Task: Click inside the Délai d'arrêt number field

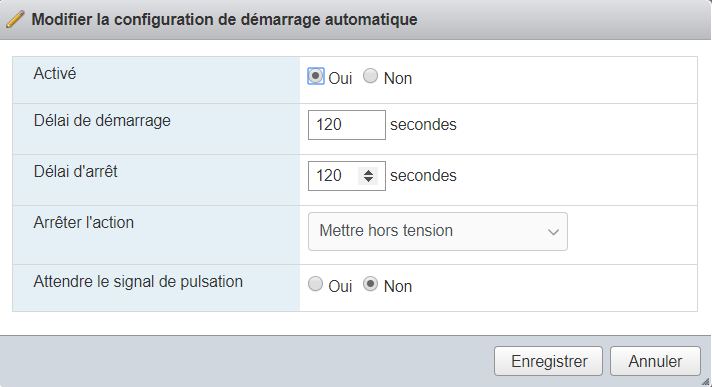Action: point(334,175)
